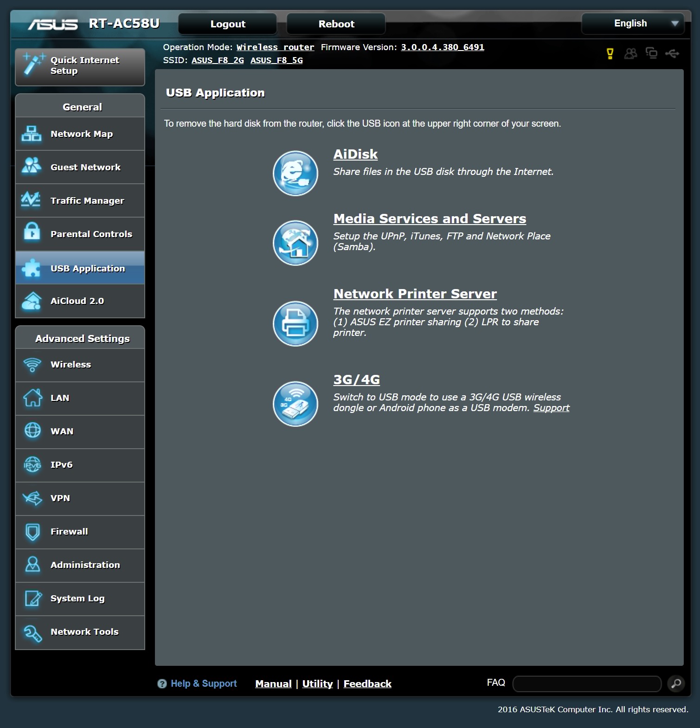Screen dimensions: 700x728
Task: Click the Help & Support text link
Action: pyautogui.click(x=204, y=683)
